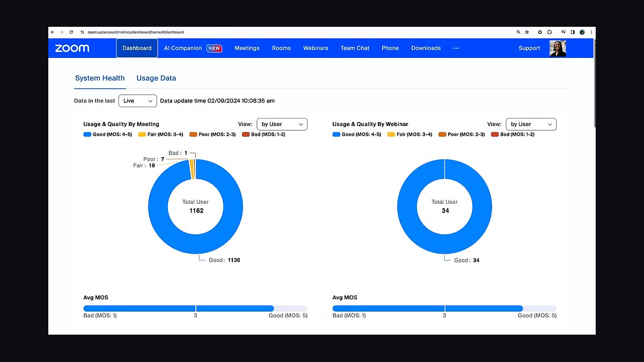
Task: Open the Meeting panel 'by User' View dropdown
Action: point(282,124)
